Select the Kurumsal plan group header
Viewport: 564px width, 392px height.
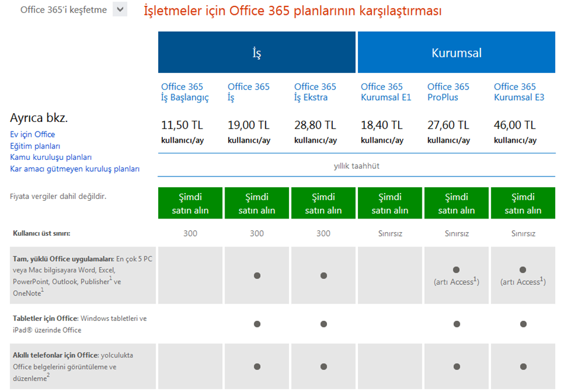pyautogui.click(x=456, y=52)
